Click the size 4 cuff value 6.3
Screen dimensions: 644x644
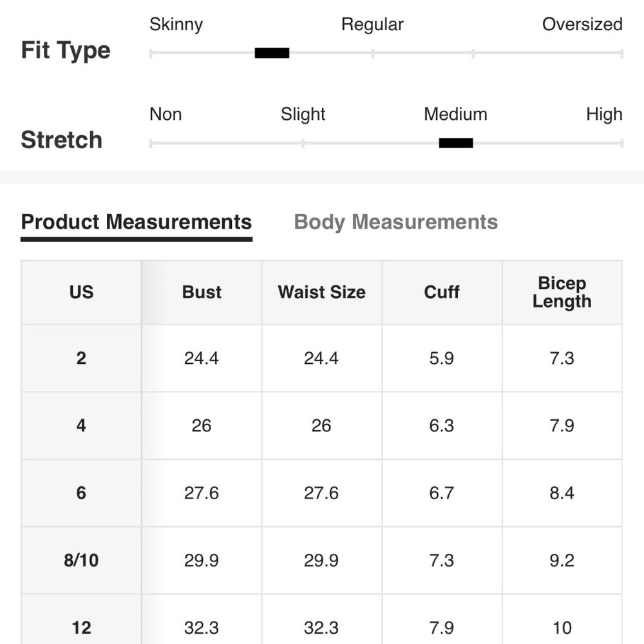pyautogui.click(x=442, y=426)
